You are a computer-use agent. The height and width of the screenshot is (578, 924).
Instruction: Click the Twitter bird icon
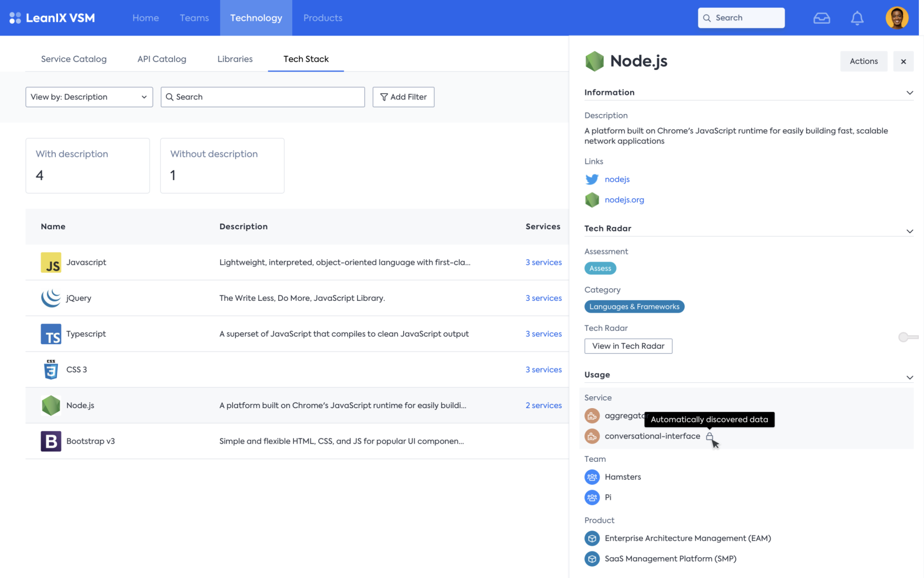tap(592, 179)
